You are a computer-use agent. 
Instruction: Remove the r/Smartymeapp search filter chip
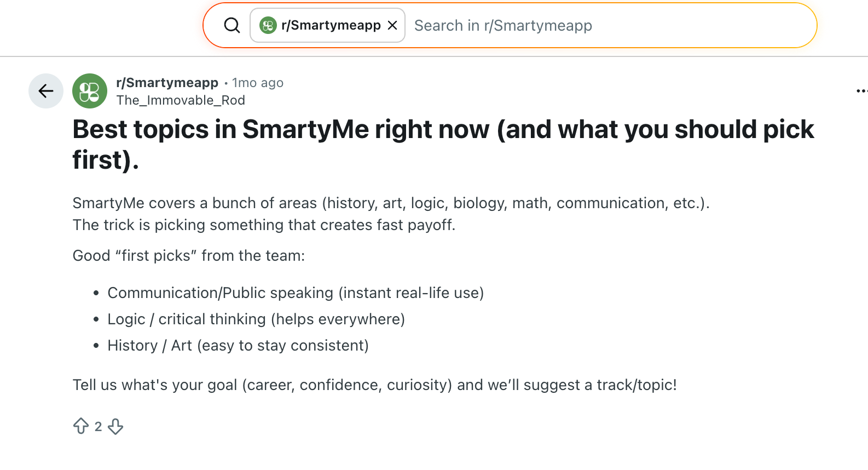pos(392,25)
